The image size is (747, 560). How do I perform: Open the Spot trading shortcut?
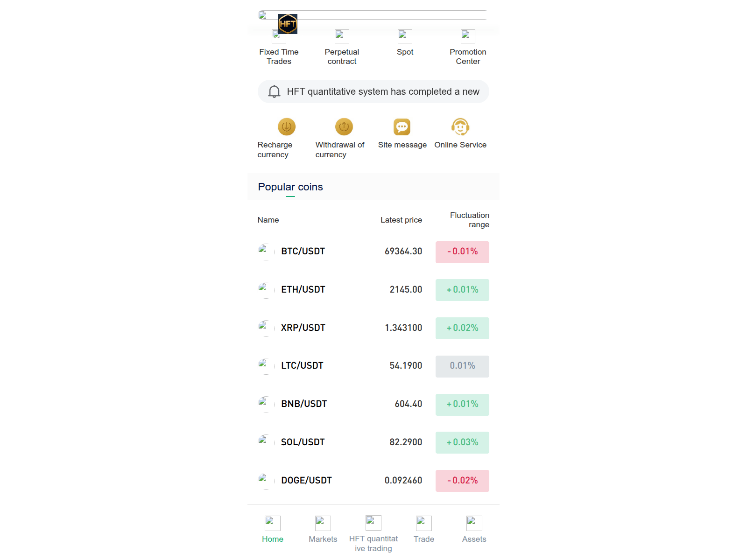[405, 37]
